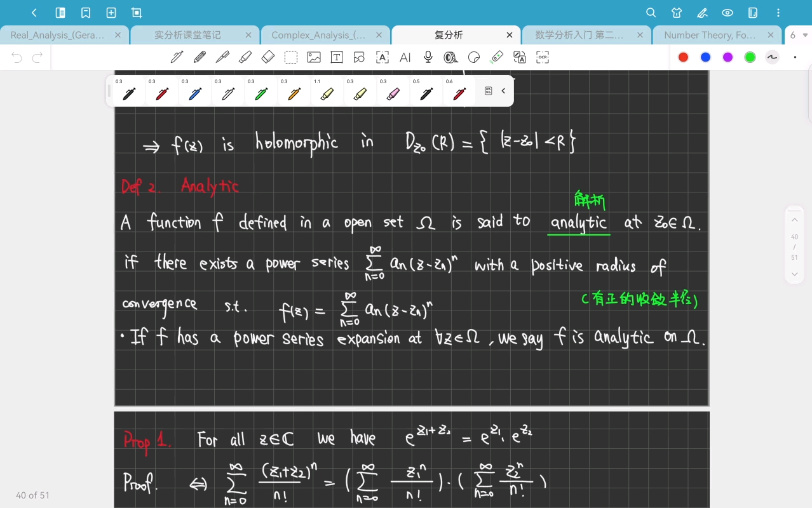
Task: Select the tape tool
Action: click(x=451, y=57)
